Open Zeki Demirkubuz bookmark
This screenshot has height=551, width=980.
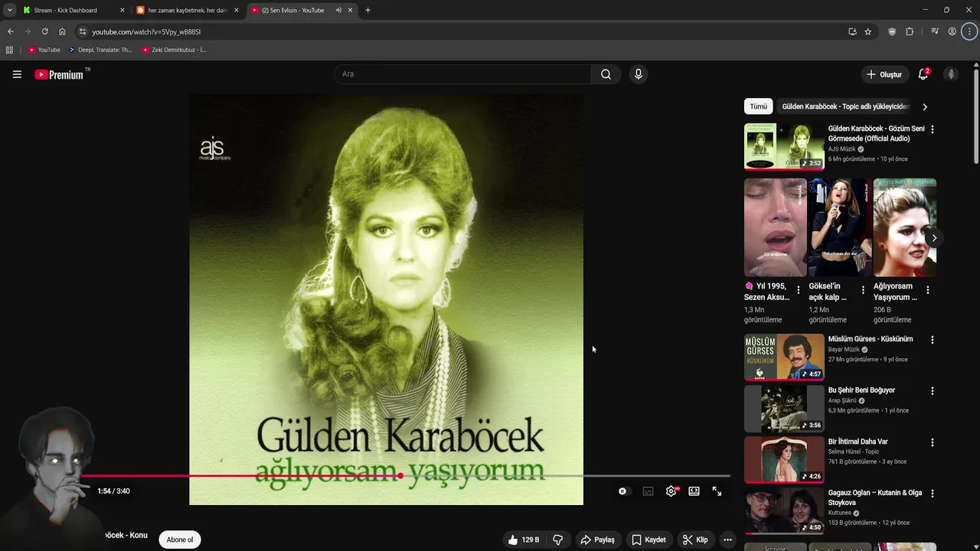tap(175, 50)
